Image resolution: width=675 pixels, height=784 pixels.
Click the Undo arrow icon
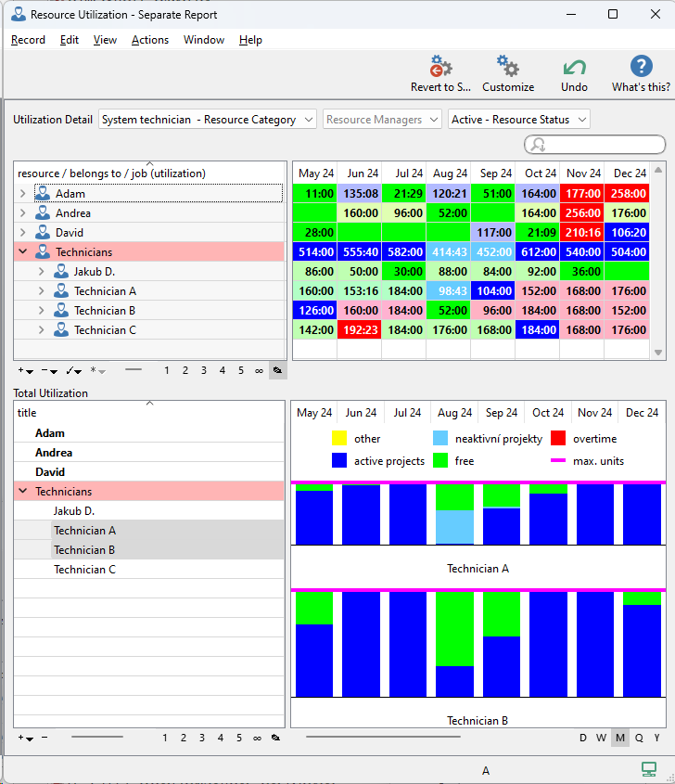coord(574,68)
